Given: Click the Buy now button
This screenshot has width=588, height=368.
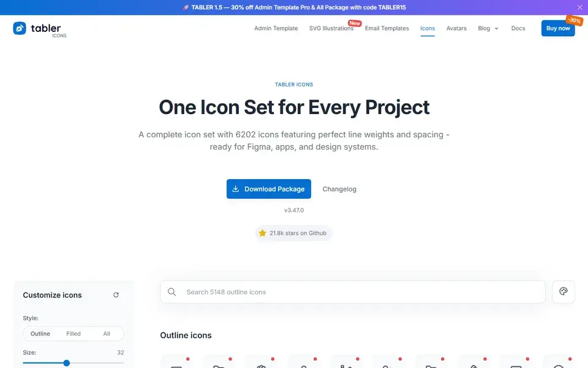Looking at the screenshot, I should pyautogui.click(x=558, y=28).
